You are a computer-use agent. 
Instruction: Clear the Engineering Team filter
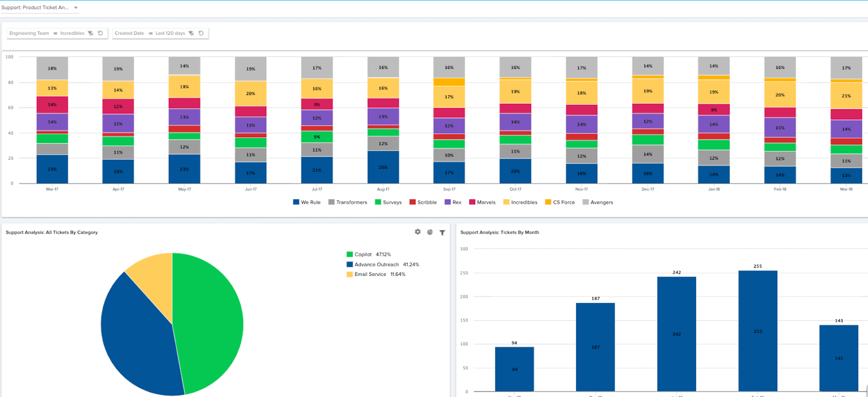click(x=91, y=33)
